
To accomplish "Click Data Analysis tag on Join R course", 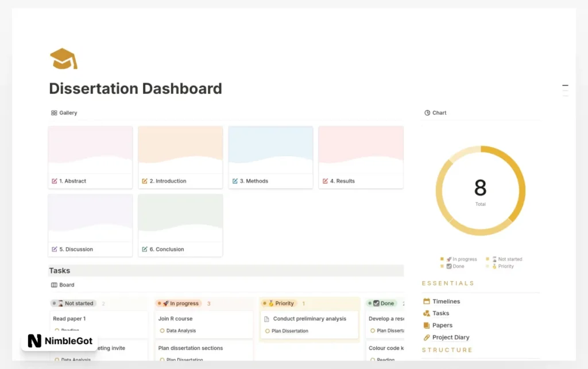I will click(x=178, y=330).
